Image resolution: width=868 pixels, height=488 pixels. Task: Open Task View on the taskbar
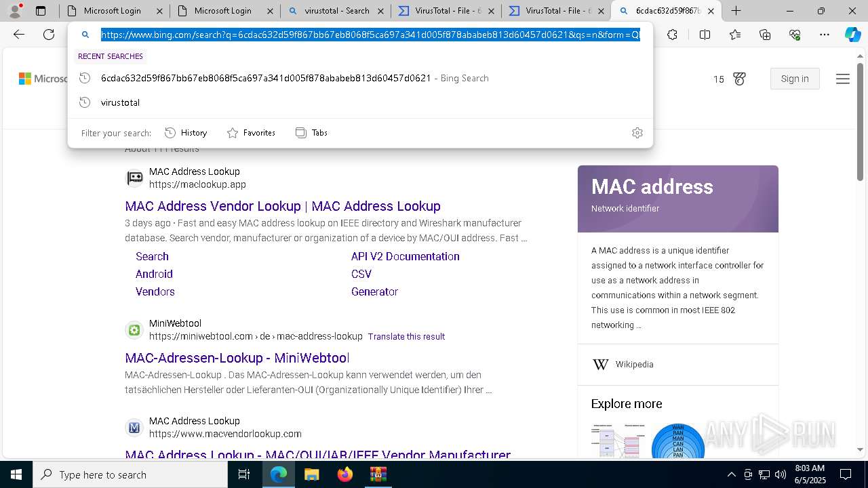[x=244, y=474]
